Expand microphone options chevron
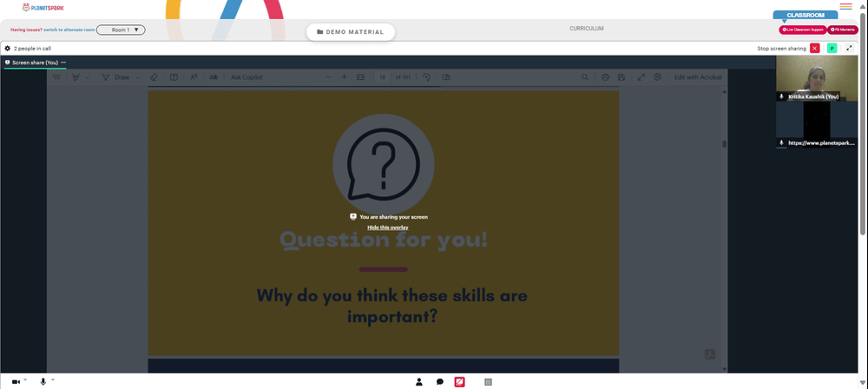 (x=53, y=379)
